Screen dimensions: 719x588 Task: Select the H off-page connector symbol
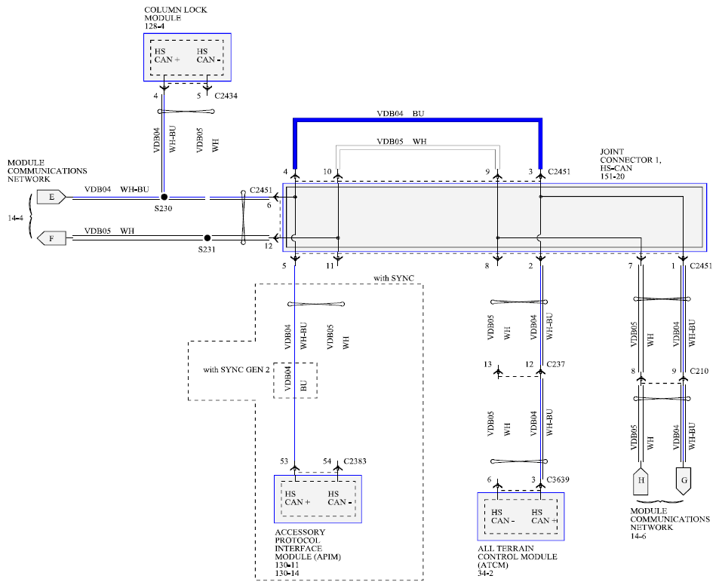pos(641,480)
